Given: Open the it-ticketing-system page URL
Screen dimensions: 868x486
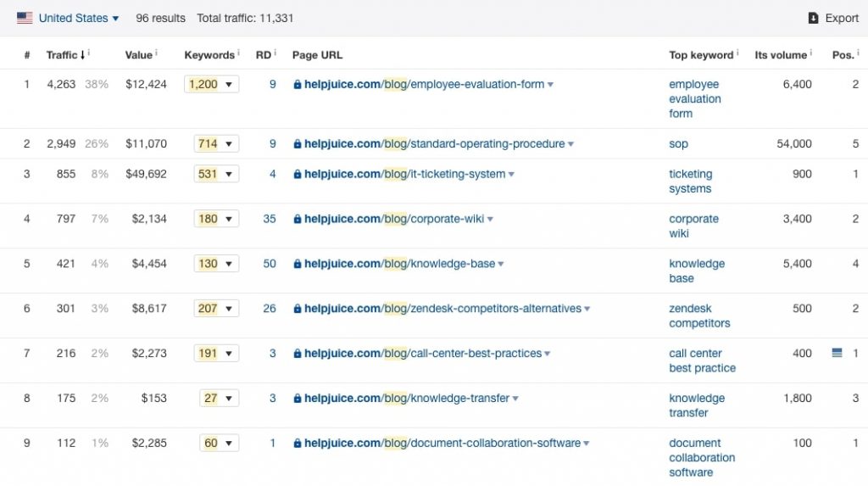Looking at the screenshot, I should pos(404,174).
